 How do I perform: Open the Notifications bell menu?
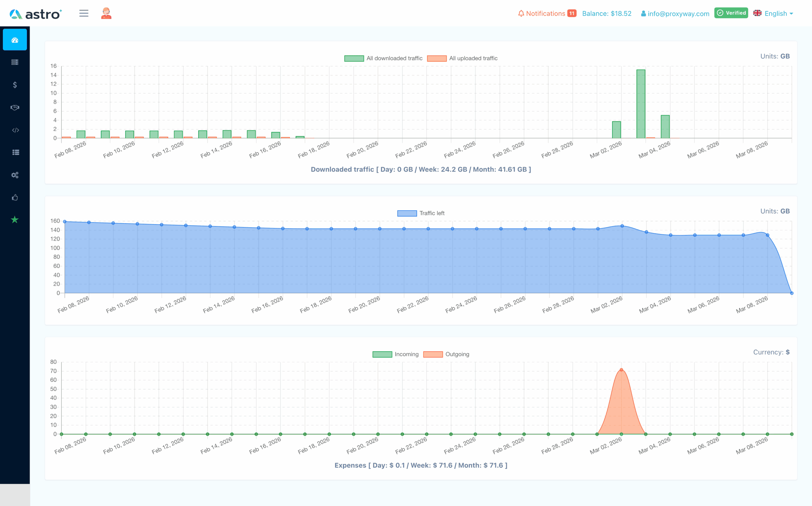click(546, 13)
